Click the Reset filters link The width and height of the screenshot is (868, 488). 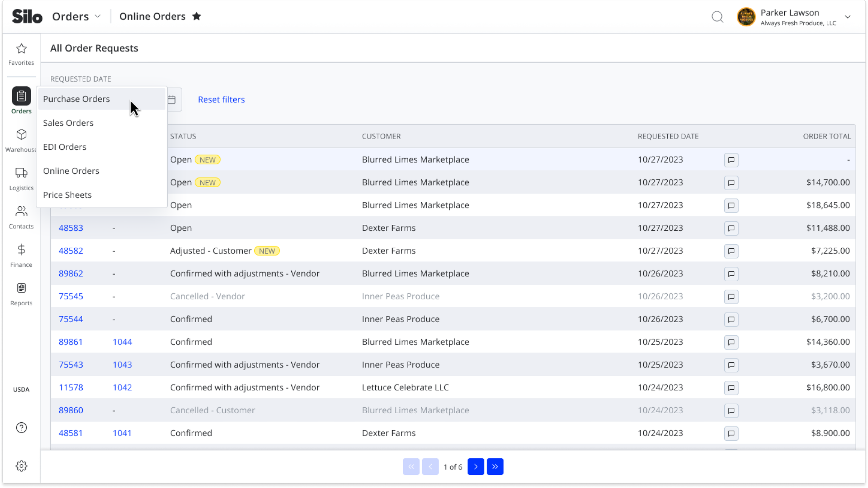pyautogui.click(x=221, y=100)
